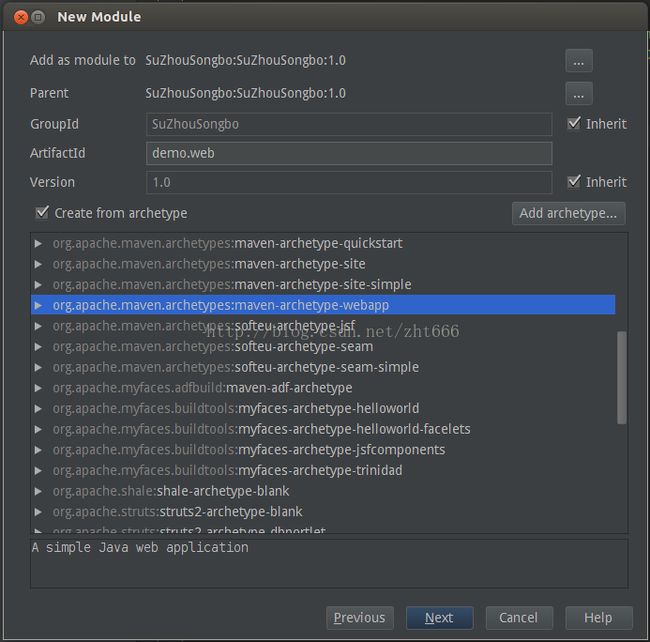Screen dimensions: 650x642
Task: Proceed with the Next button
Action: pos(439,618)
